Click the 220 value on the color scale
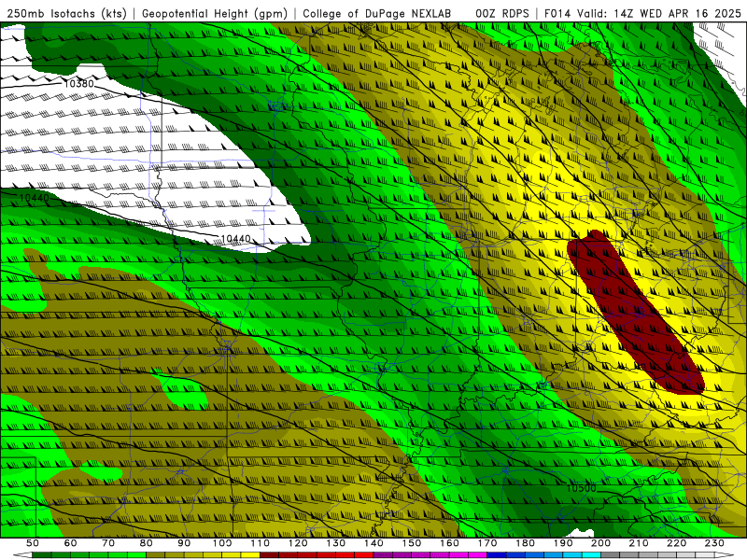 tap(677, 543)
